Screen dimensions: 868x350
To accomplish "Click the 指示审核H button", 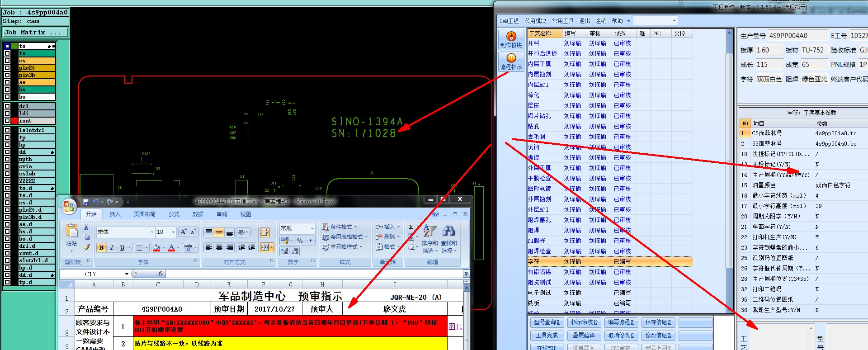I will (584, 322).
